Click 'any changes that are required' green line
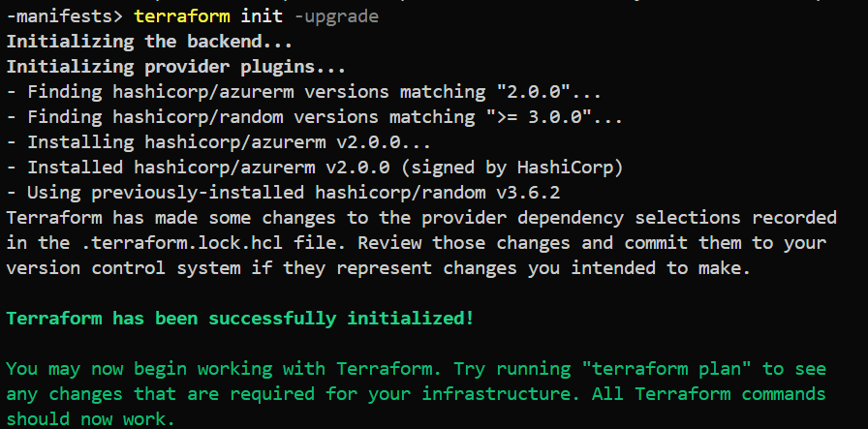Viewport: 868px width, 429px height. (161, 394)
